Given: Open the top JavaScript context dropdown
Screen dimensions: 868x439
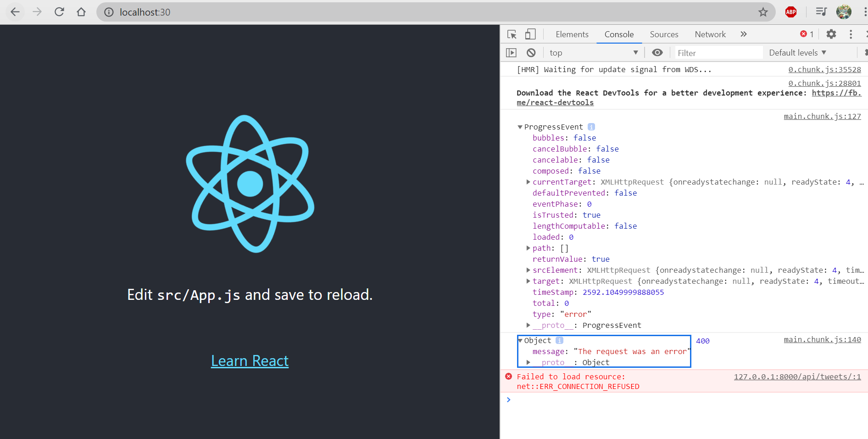Looking at the screenshot, I should click(594, 53).
